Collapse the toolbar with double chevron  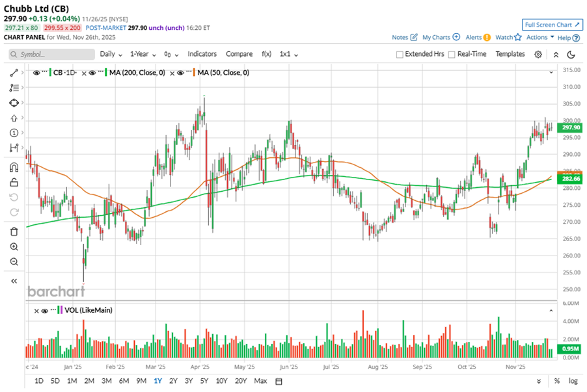pyautogui.click(x=556, y=55)
